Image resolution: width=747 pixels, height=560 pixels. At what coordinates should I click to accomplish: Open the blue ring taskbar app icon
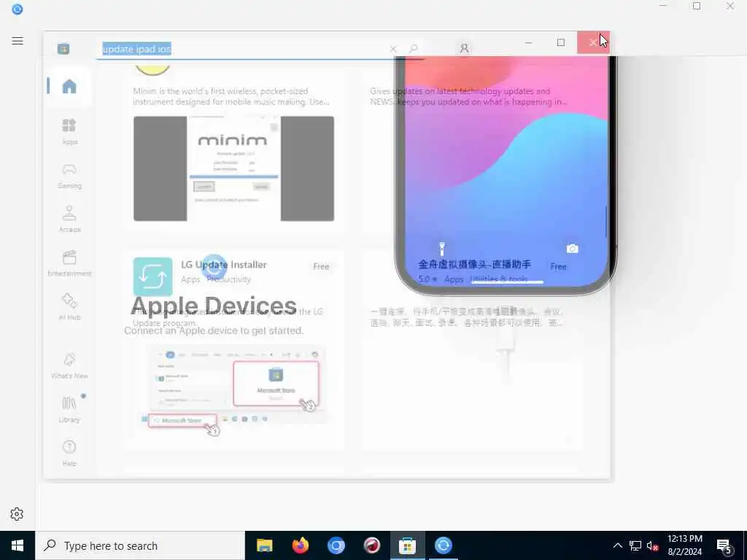336,545
